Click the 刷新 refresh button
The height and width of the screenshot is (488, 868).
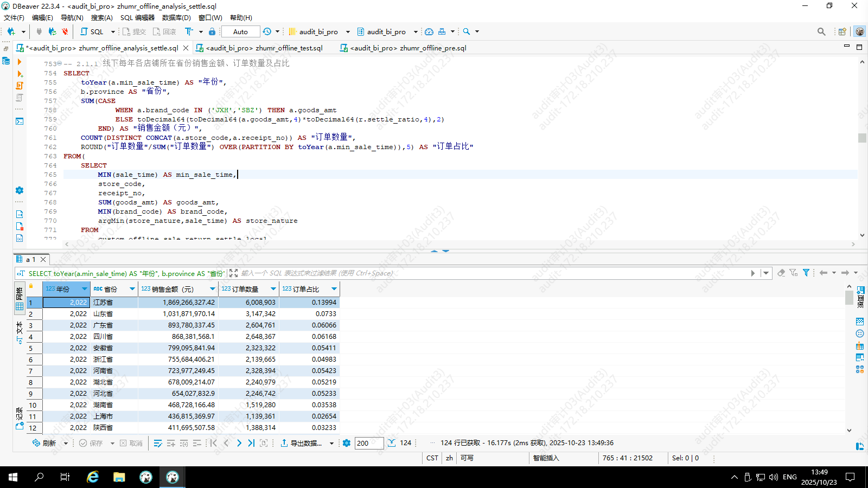point(44,443)
